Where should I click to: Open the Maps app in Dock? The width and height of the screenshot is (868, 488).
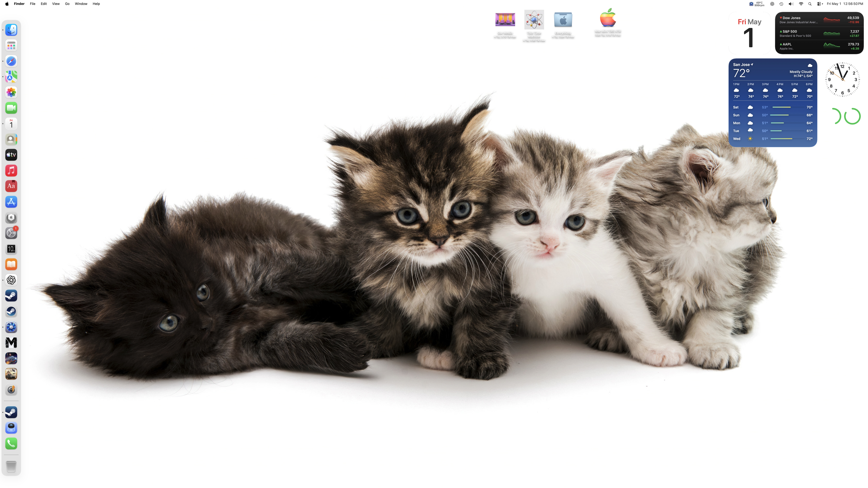pos(11,77)
